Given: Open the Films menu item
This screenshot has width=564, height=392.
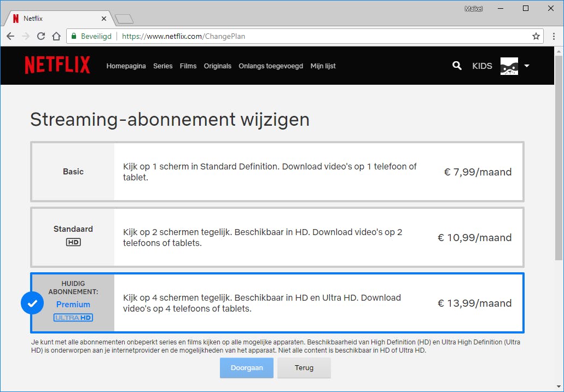Looking at the screenshot, I should (x=188, y=66).
